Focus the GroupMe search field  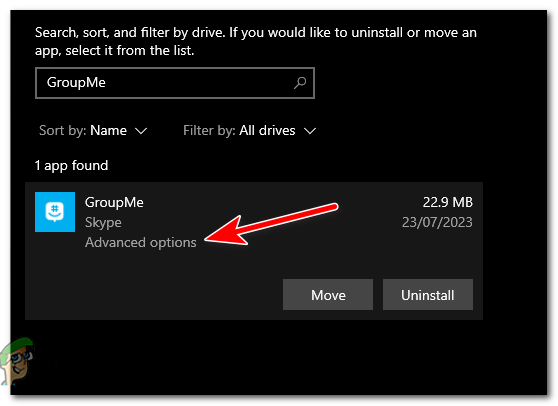point(175,83)
